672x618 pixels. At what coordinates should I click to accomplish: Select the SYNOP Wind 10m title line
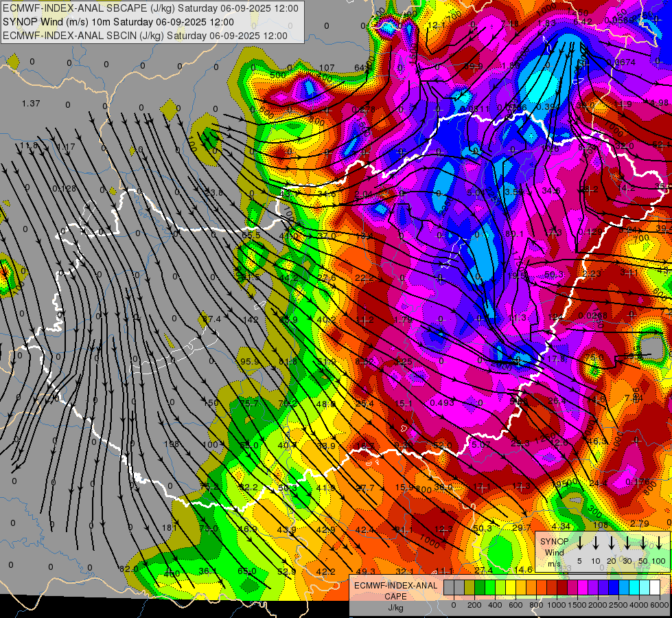click(118, 22)
